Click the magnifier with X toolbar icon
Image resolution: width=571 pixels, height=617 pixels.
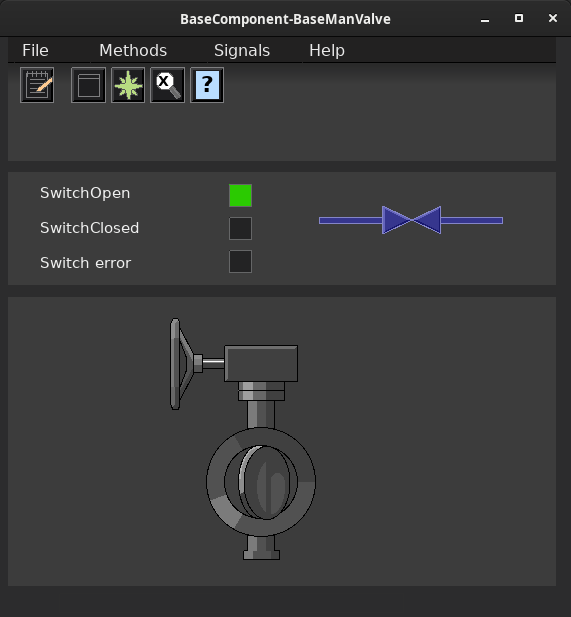(x=168, y=85)
